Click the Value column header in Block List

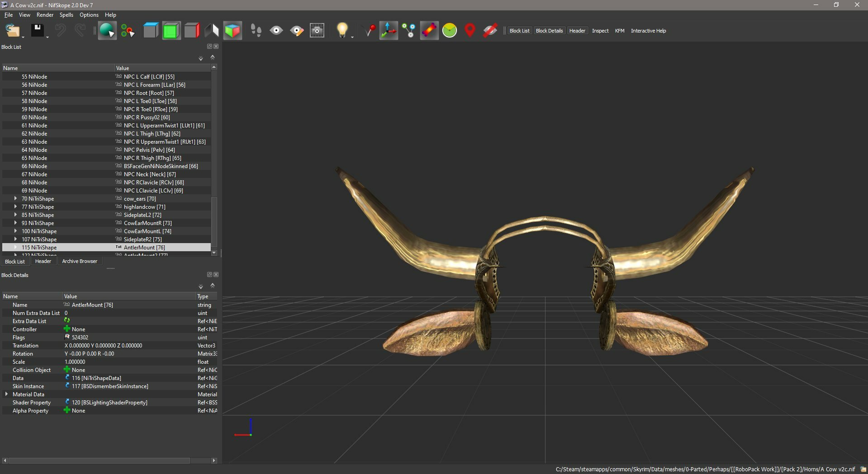pos(163,68)
